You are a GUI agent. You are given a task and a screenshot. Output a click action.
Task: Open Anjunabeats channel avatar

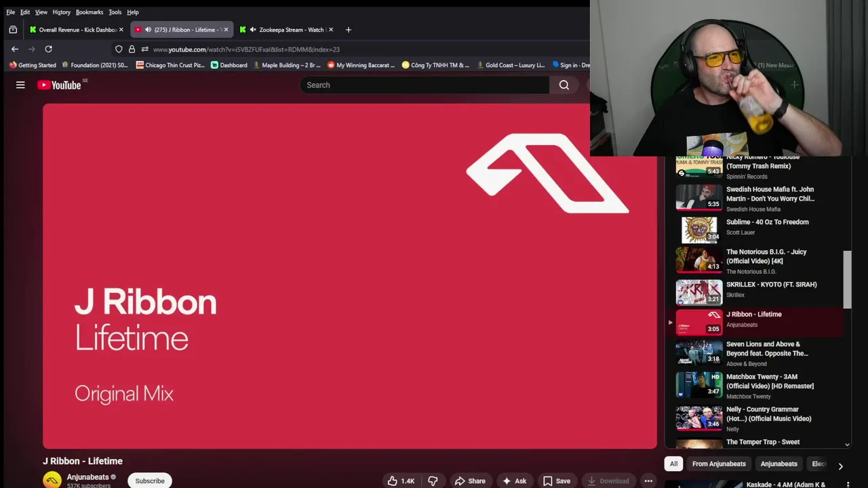pos(52,480)
